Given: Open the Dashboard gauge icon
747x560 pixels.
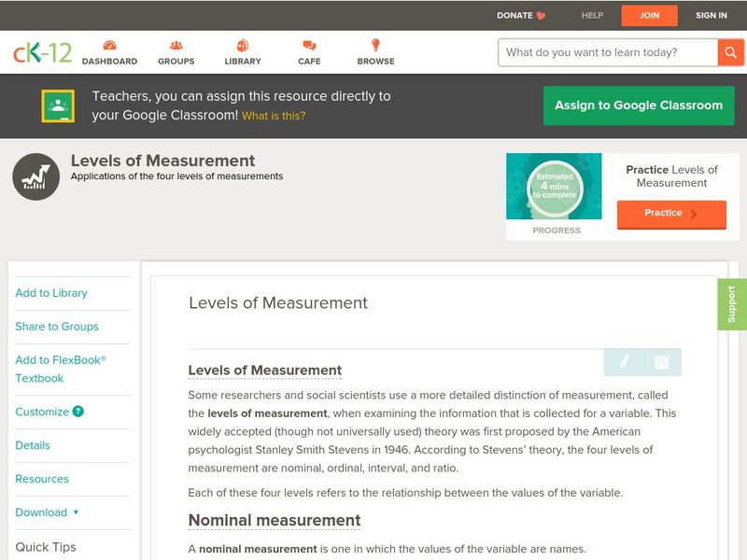Looking at the screenshot, I should point(109,45).
